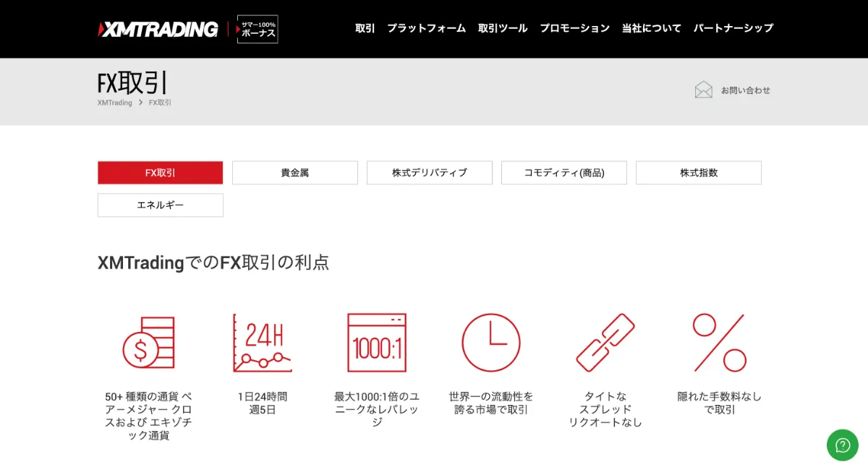This screenshot has width=868, height=470.
Task: Open the 取引 navigation menu
Action: coord(364,28)
